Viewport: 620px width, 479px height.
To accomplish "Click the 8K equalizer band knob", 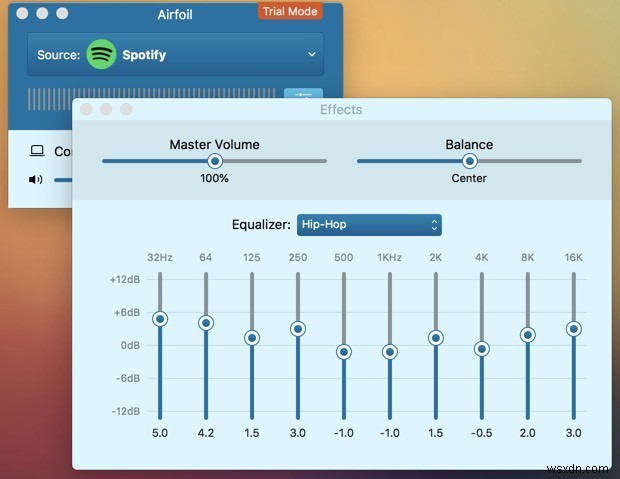I will tap(527, 335).
